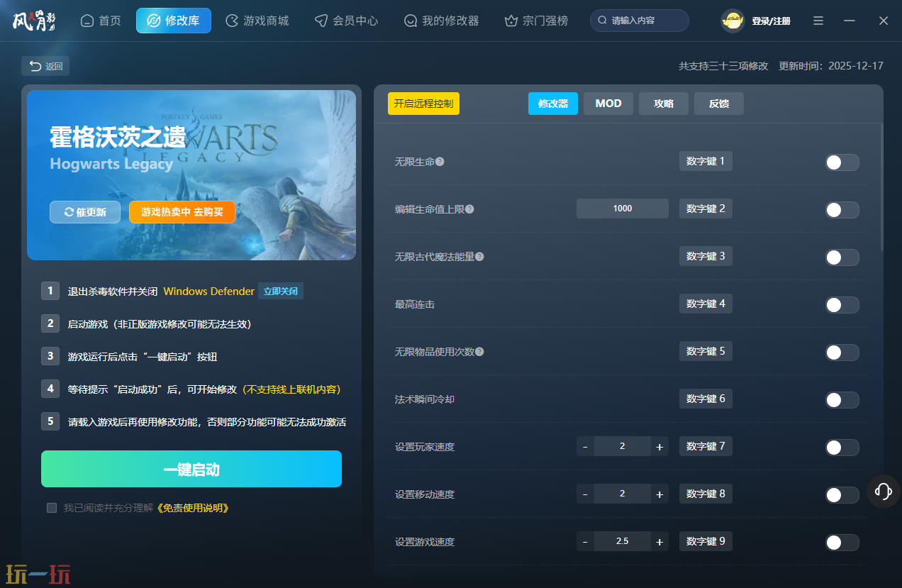
Task: Click the 一键启动 launch button
Action: point(191,469)
